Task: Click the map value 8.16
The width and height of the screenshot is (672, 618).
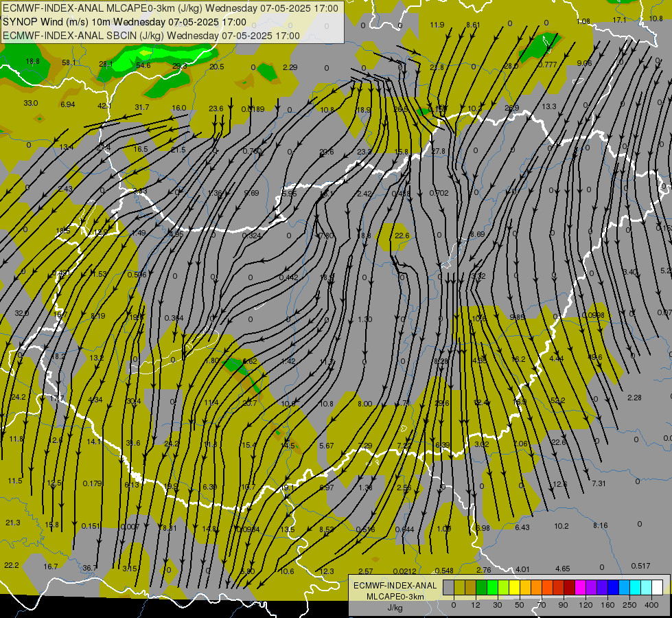Action: tap(600, 525)
